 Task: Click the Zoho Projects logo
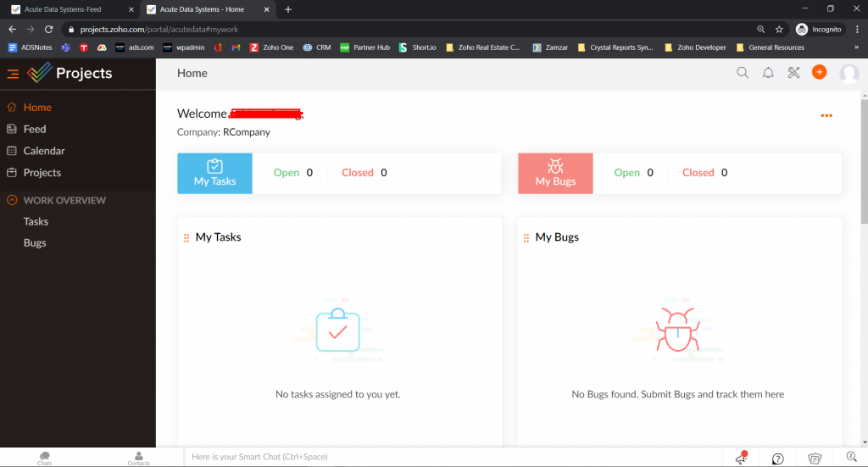click(70, 73)
